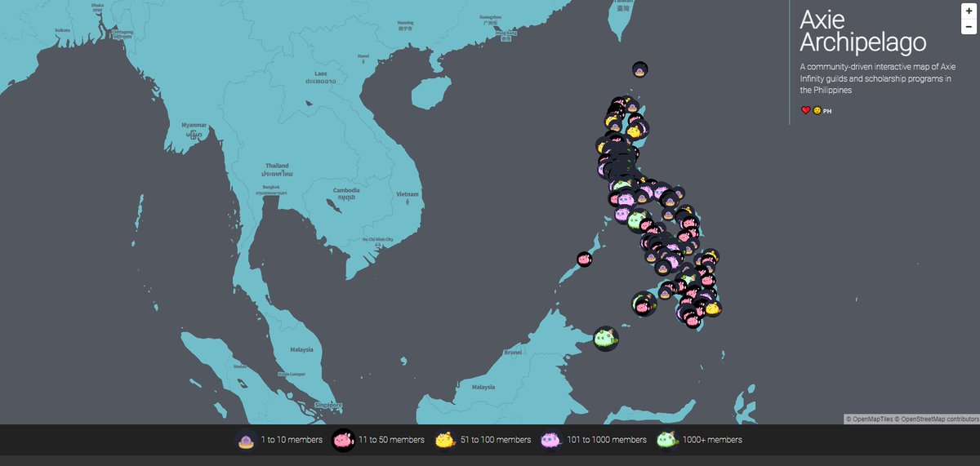Click the yellow Axie icon for 51 to 100 members
Viewport: 980px width, 466px height.
click(443, 440)
